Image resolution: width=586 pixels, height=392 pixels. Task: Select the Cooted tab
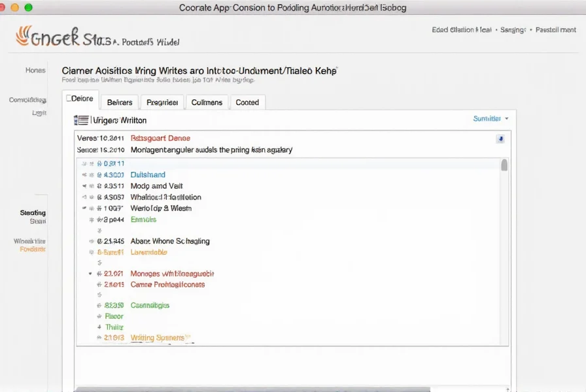coord(247,103)
